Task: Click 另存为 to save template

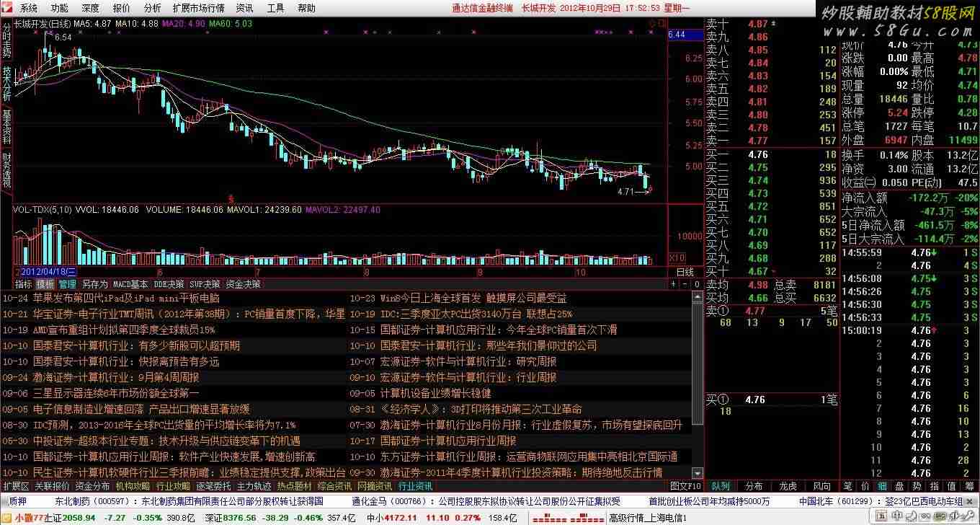Action: (94, 284)
